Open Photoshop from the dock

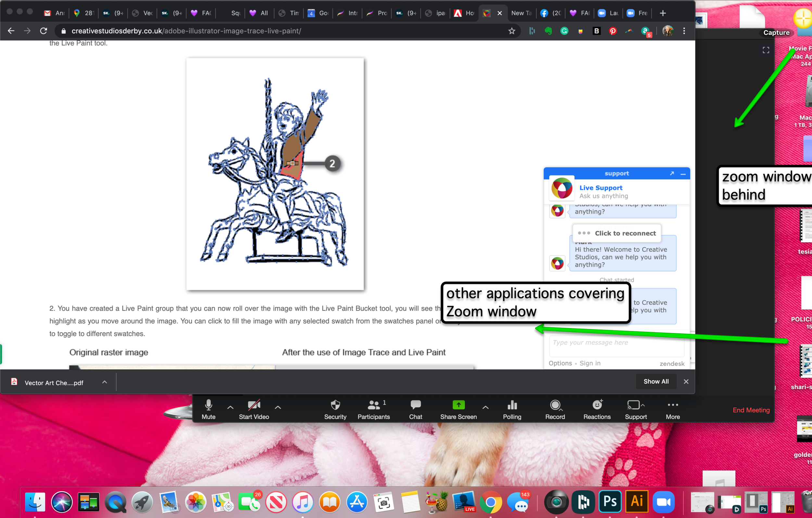tap(610, 502)
